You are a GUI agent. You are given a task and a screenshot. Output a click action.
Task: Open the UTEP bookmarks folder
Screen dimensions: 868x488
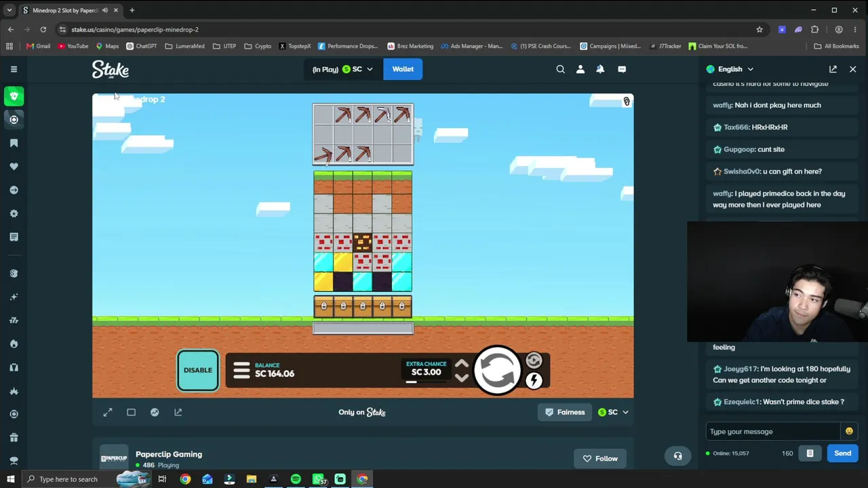pyautogui.click(x=224, y=46)
